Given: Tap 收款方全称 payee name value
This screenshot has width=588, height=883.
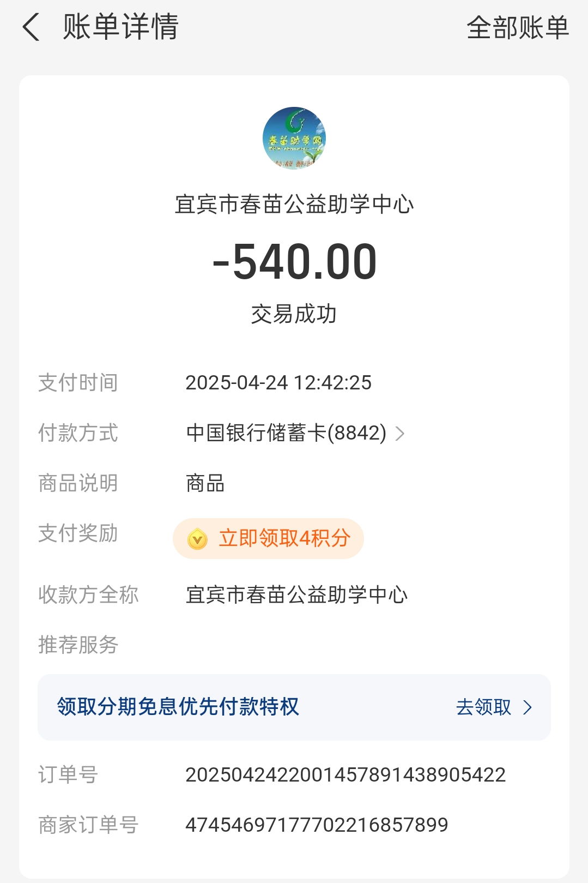Looking at the screenshot, I should pos(296,595).
